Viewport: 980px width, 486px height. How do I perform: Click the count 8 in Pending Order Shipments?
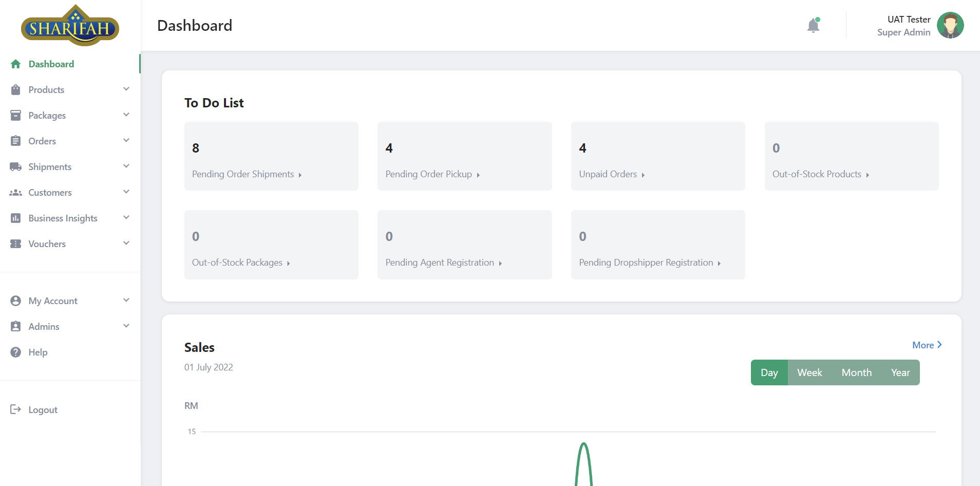[196, 148]
